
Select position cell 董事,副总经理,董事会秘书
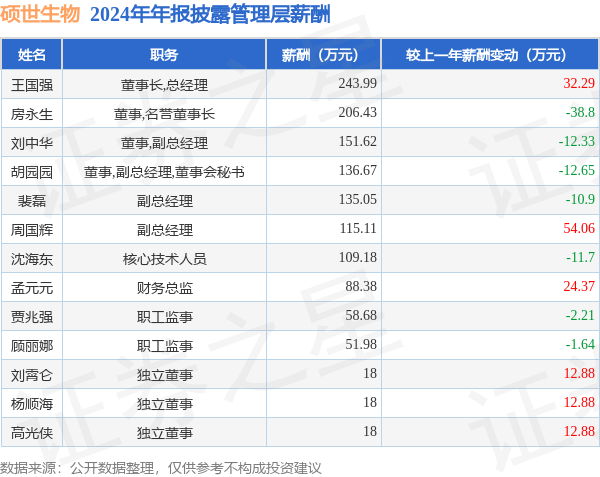pos(164,172)
